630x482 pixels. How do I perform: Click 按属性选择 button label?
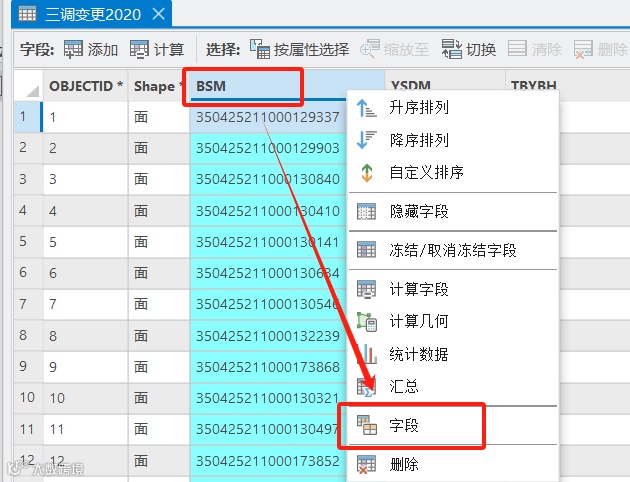coord(311,50)
